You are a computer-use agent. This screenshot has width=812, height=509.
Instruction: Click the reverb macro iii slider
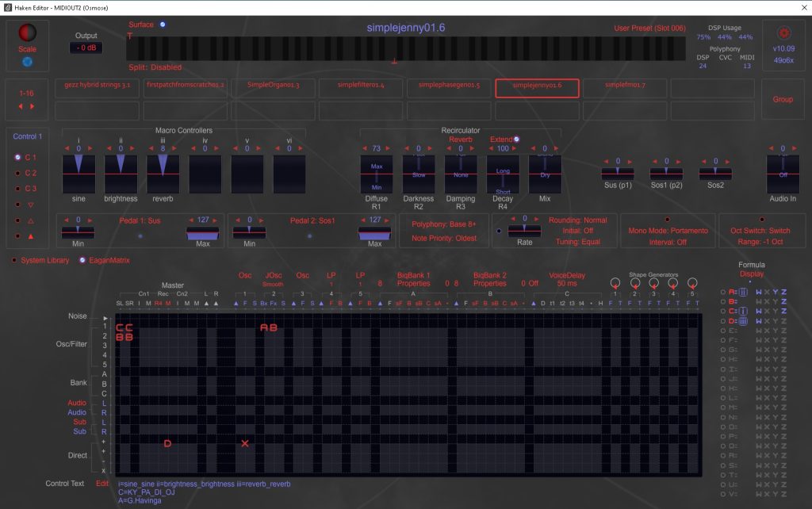(x=163, y=174)
